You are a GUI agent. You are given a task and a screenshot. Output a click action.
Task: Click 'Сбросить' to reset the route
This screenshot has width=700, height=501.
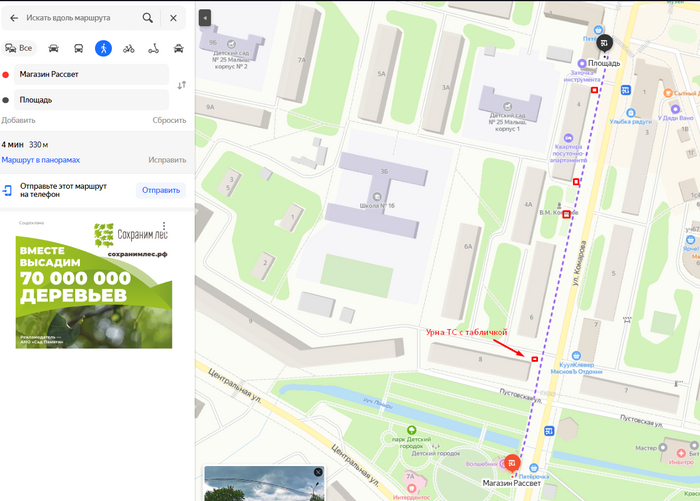[x=169, y=120]
